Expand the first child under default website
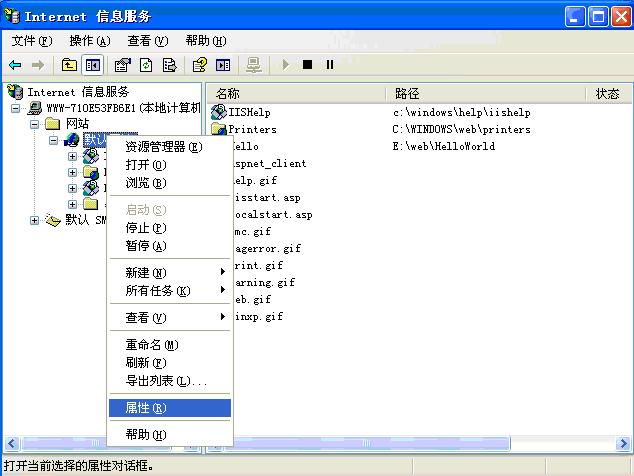The image size is (634, 476). [x=72, y=156]
